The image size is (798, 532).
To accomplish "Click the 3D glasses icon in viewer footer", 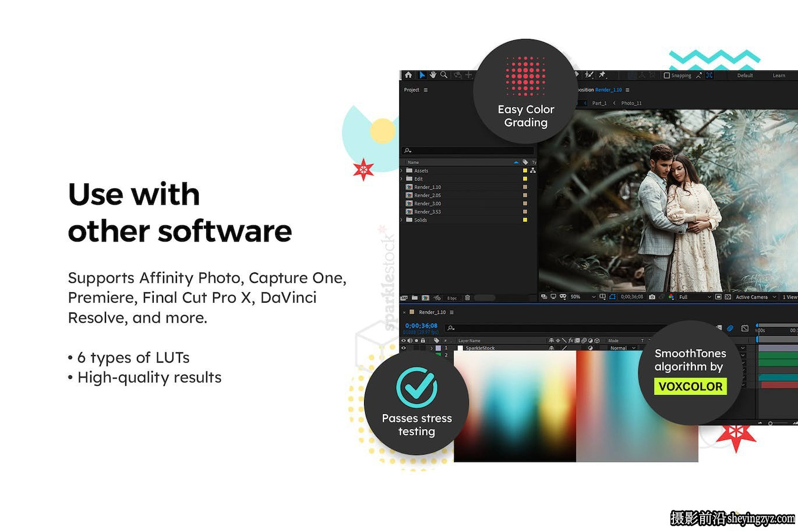I will coord(563,297).
